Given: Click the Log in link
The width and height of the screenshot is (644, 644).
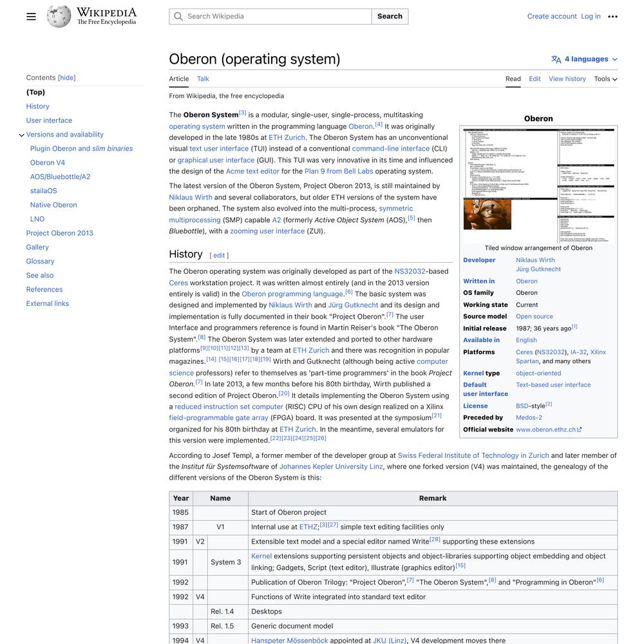Looking at the screenshot, I should tap(591, 17).
